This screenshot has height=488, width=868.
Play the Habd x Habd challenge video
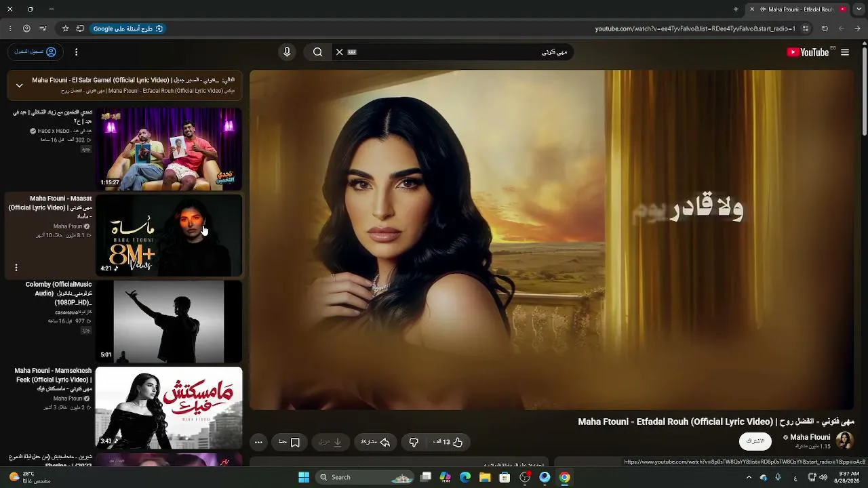coord(169,149)
